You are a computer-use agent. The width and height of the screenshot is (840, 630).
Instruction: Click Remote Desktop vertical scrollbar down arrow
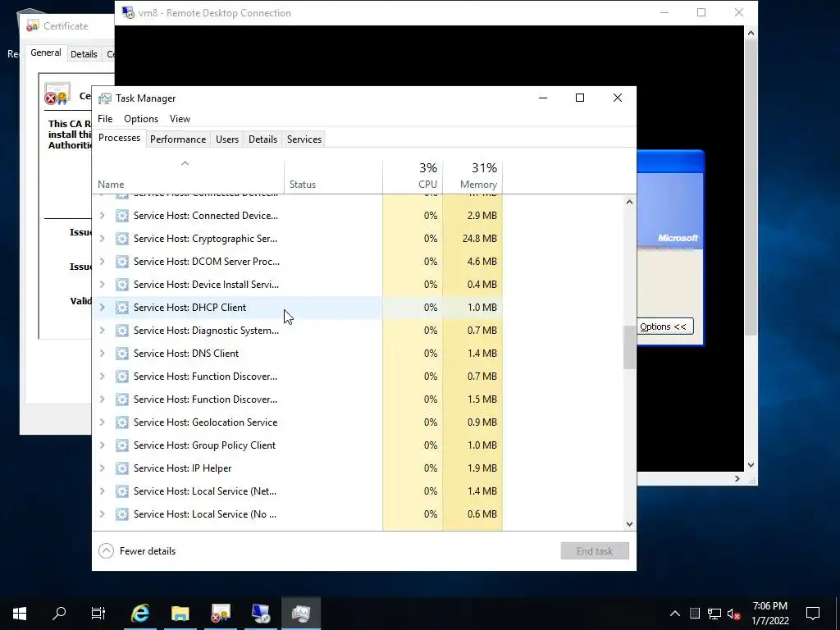click(751, 465)
